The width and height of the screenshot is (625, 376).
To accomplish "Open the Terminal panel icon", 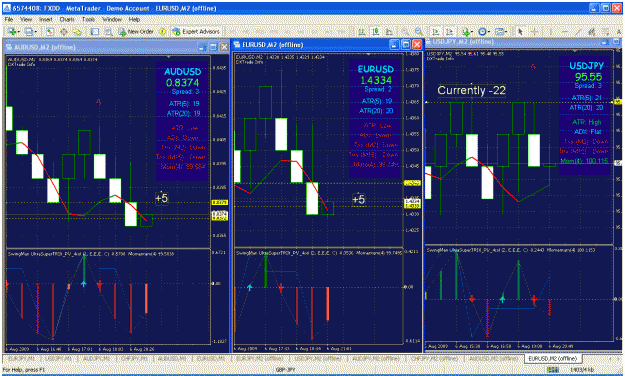I will pyautogui.click(x=94, y=31).
